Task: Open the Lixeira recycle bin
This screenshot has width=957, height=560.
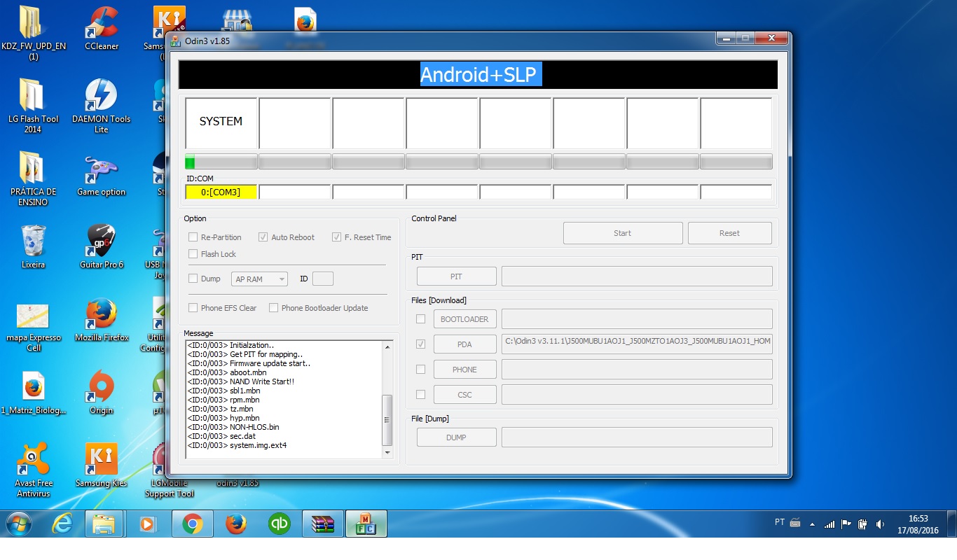Action: [33, 246]
